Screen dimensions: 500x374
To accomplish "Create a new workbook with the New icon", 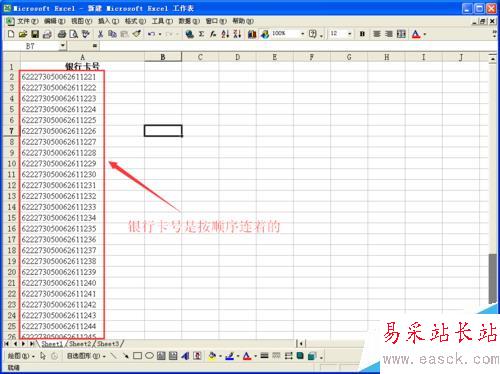I will 11,34.
